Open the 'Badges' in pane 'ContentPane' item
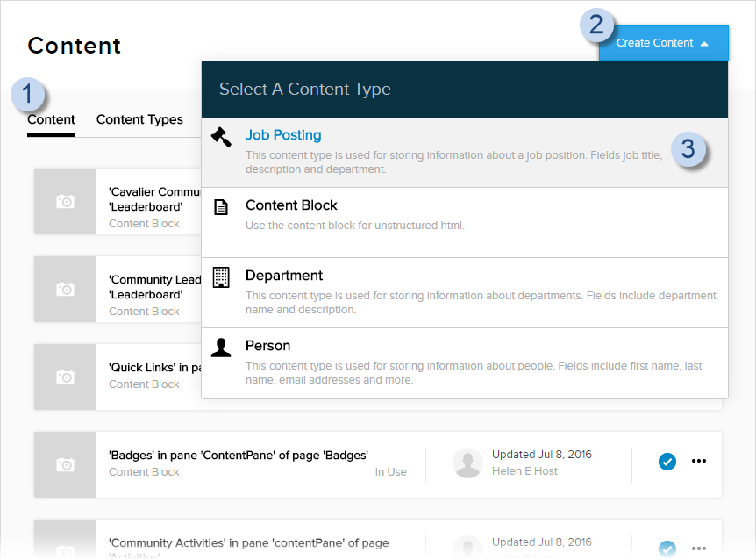756x560 pixels. 238,455
